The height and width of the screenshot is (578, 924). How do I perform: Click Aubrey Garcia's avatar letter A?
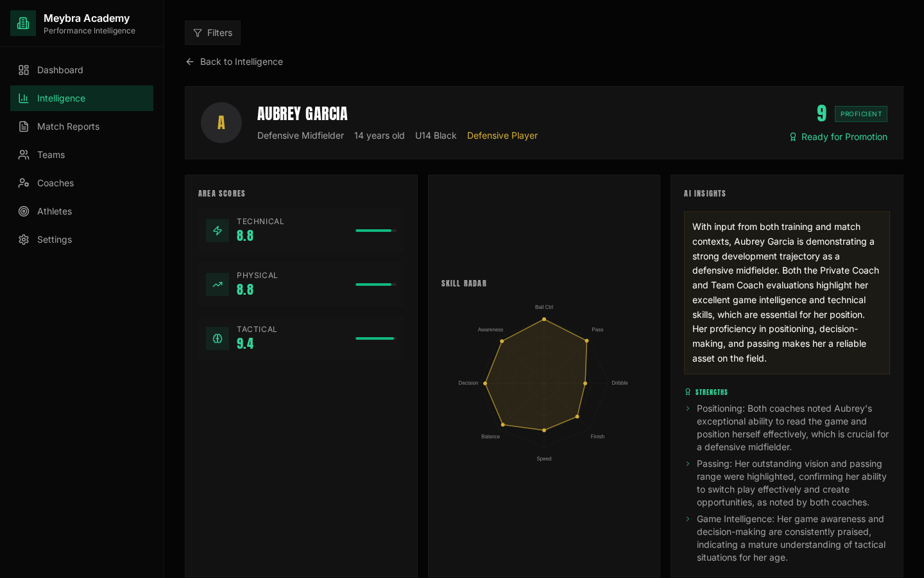coord(221,123)
